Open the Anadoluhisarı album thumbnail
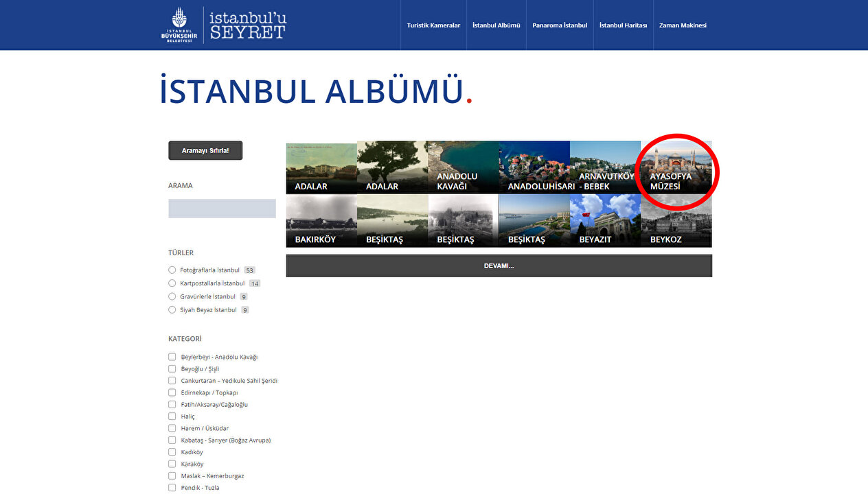Viewport: 868px width, 494px height. coord(534,167)
